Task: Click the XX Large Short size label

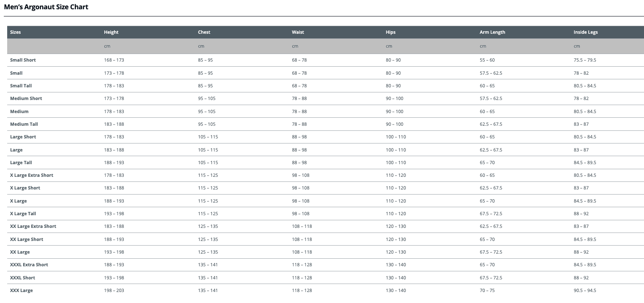Action: tap(27, 239)
